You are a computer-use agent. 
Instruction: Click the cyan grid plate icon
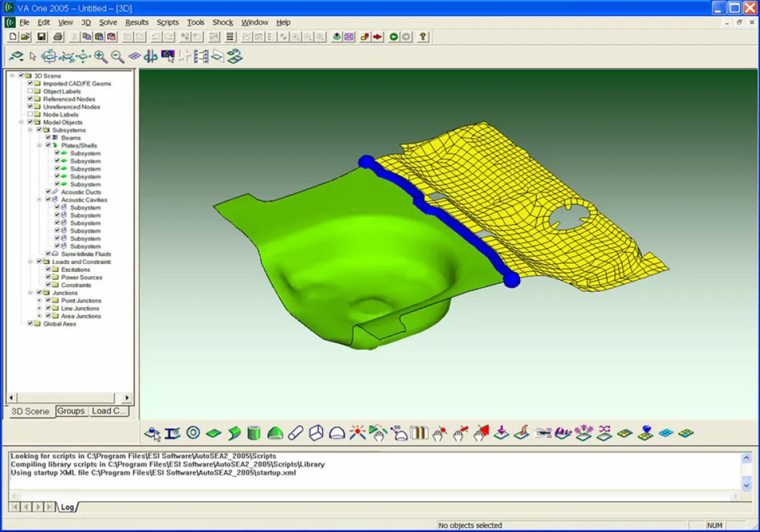coord(666,433)
